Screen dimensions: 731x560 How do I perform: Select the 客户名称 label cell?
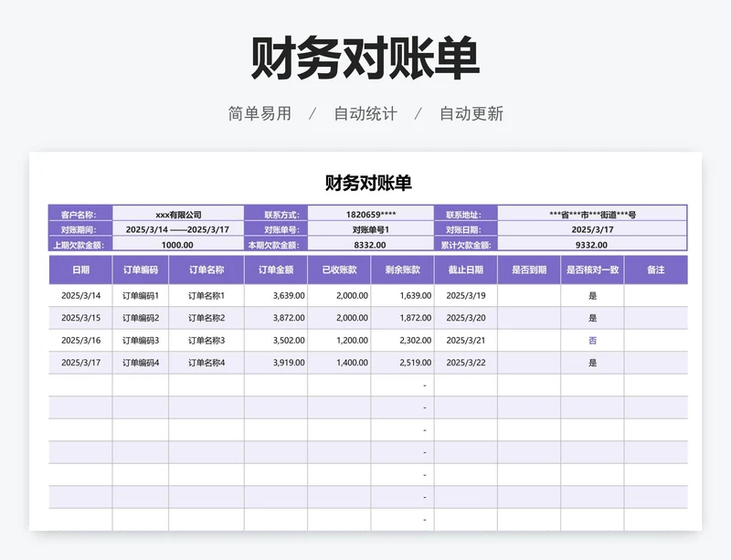(80, 215)
